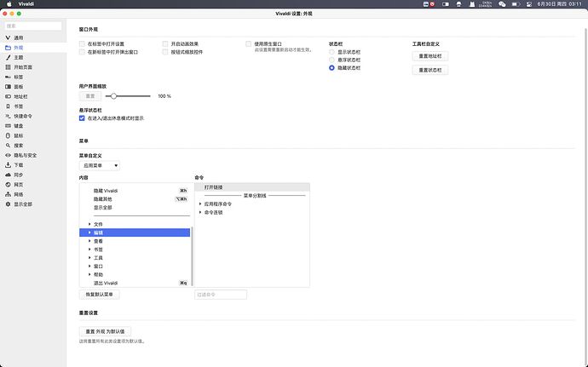Open 隐私与安全 (Privacy) settings eye icon
588x367 pixels.
(8, 155)
